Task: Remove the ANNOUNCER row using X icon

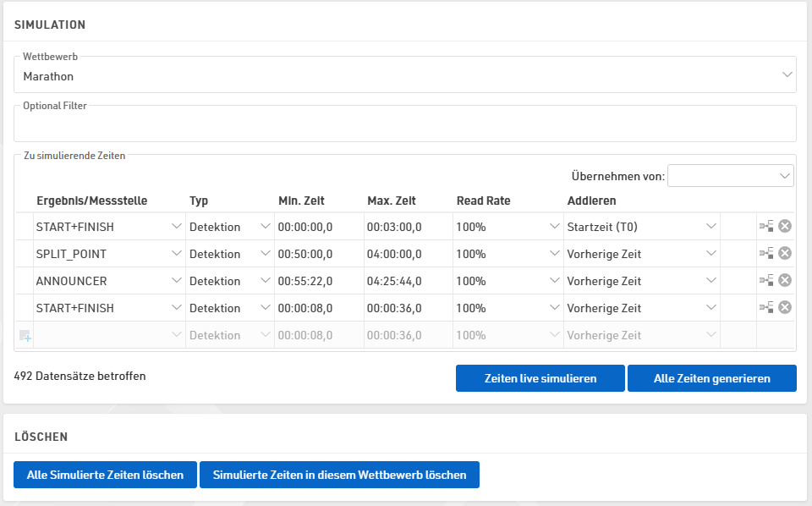Action: (x=784, y=280)
